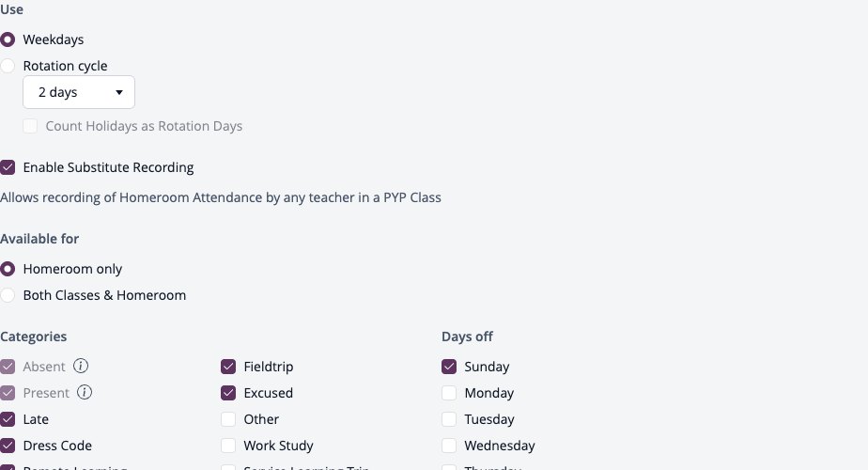Toggle Enable Substitute Recording checkbox

pyautogui.click(x=8, y=167)
